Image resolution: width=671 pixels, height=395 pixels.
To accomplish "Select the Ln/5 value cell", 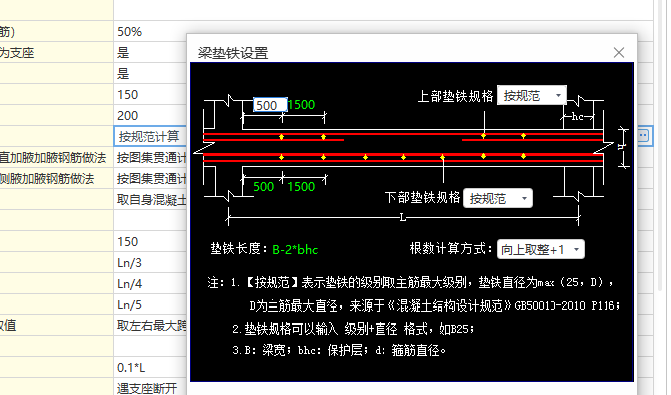I will tap(150, 304).
